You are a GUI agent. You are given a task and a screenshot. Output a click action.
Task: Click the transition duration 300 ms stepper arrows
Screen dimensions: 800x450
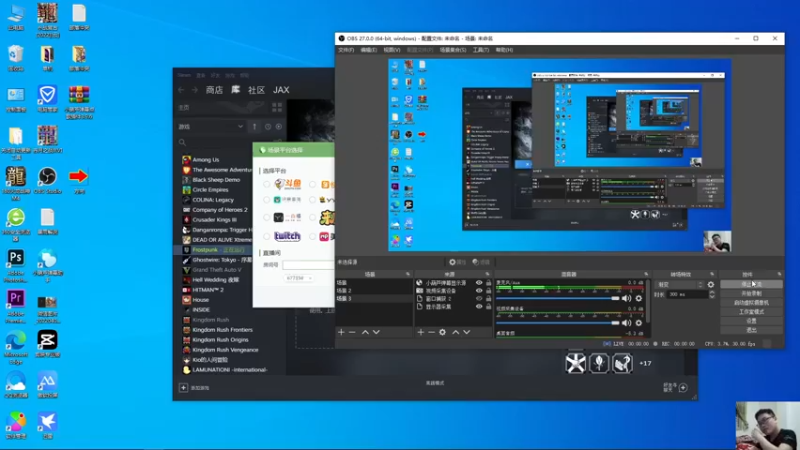coord(712,294)
